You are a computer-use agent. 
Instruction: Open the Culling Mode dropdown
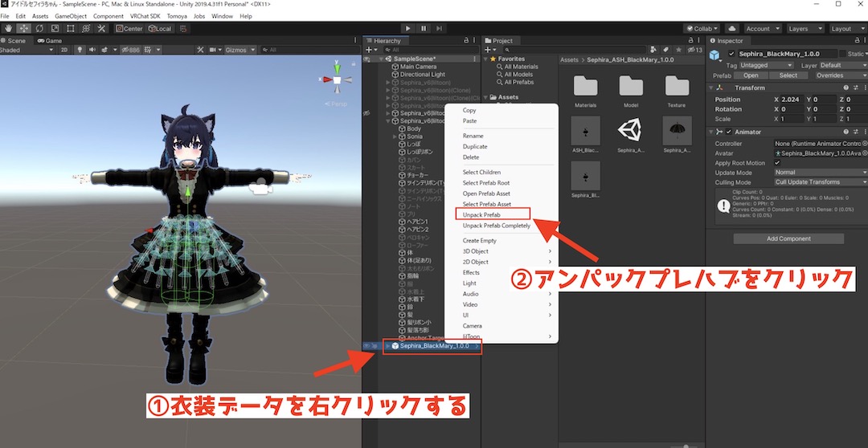pos(821,182)
